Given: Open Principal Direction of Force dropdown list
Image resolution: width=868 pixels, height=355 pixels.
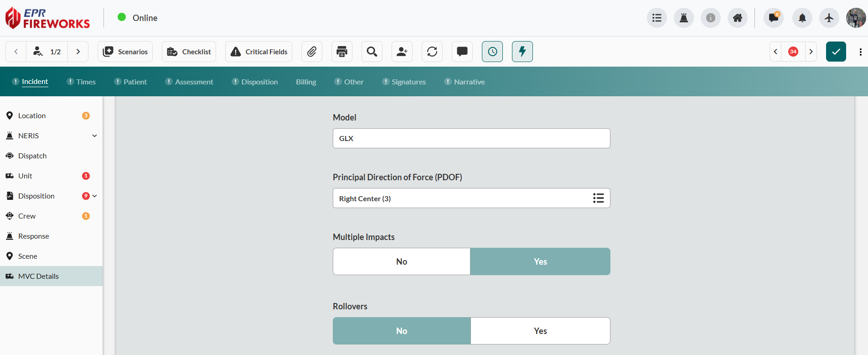Looking at the screenshot, I should coord(598,198).
